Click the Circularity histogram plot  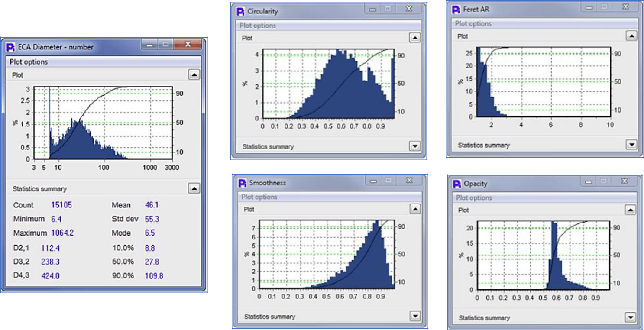(328, 84)
